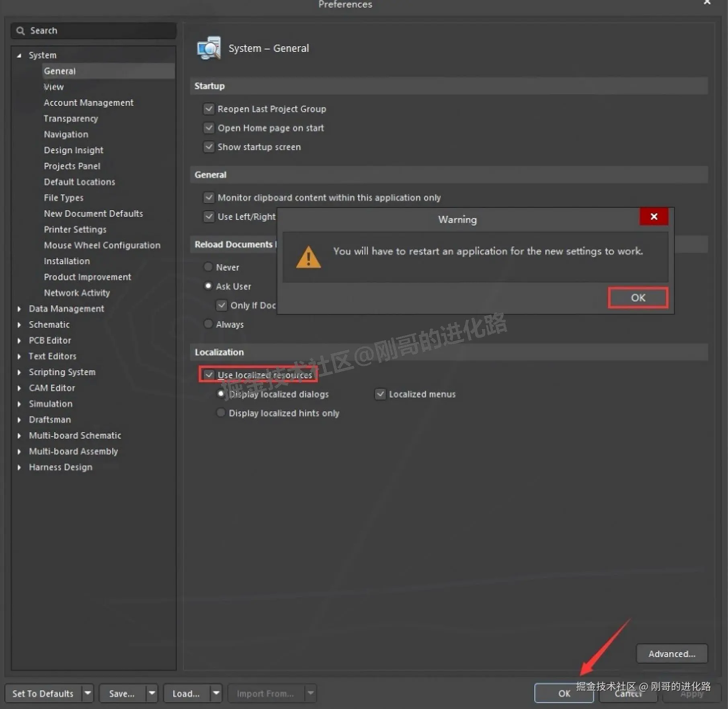Open Default Locations settings

point(79,182)
